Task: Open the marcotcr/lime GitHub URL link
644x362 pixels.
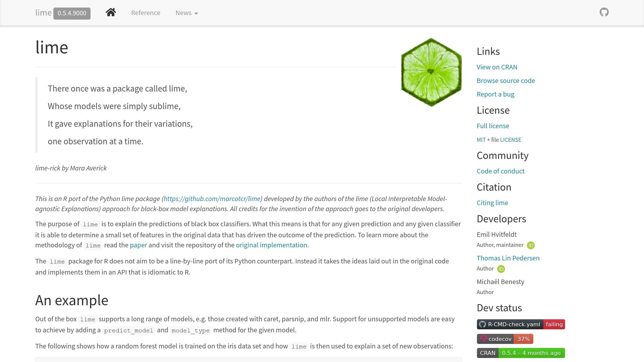Action: [212, 199]
